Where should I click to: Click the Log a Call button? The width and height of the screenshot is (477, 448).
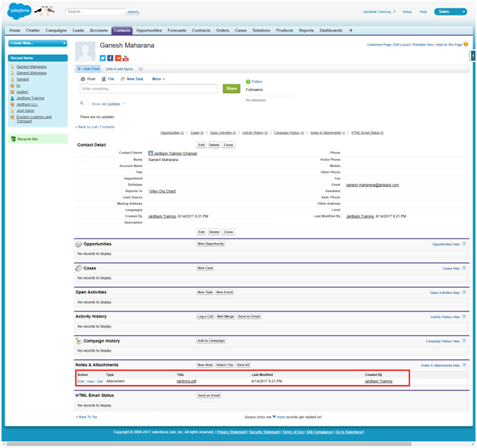[x=205, y=317]
